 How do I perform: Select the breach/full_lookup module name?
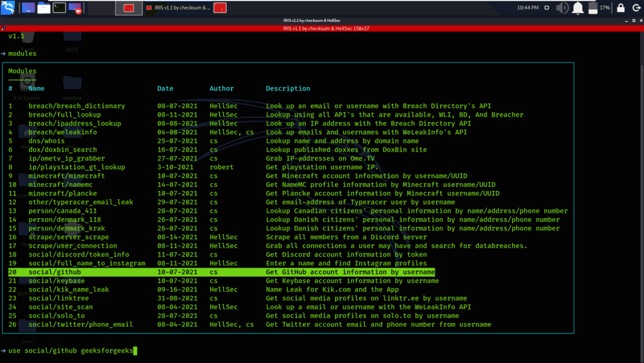coord(64,115)
